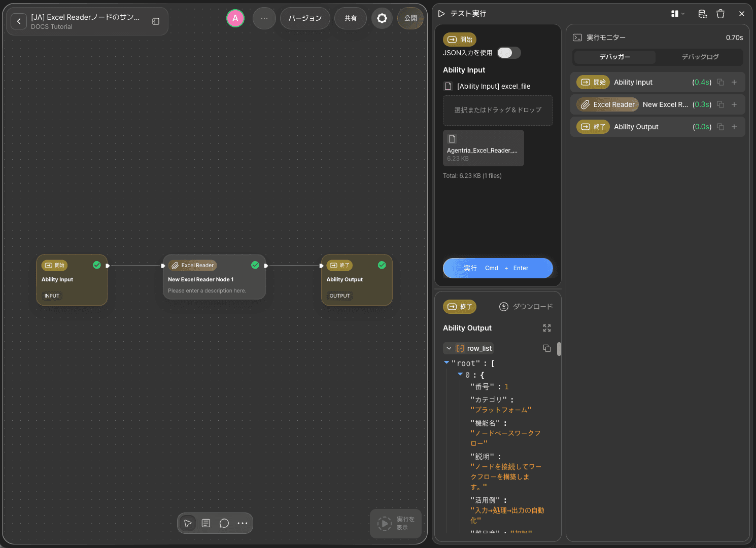The height and width of the screenshot is (548, 756).
Task: Collapse the "root" array triangle
Action: click(x=446, y=362)
